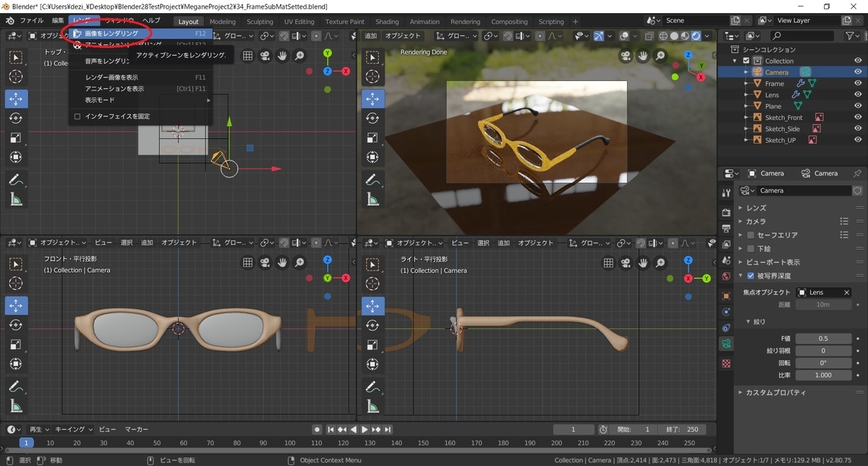
Task: Click the zoom magnifier icon in right viewport
Action: click(660, 263)
